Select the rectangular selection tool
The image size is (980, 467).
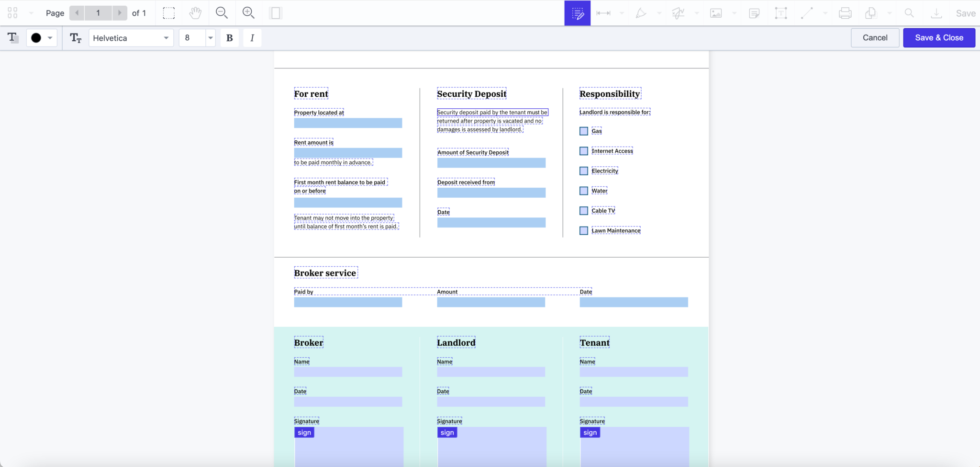[168, 13]
